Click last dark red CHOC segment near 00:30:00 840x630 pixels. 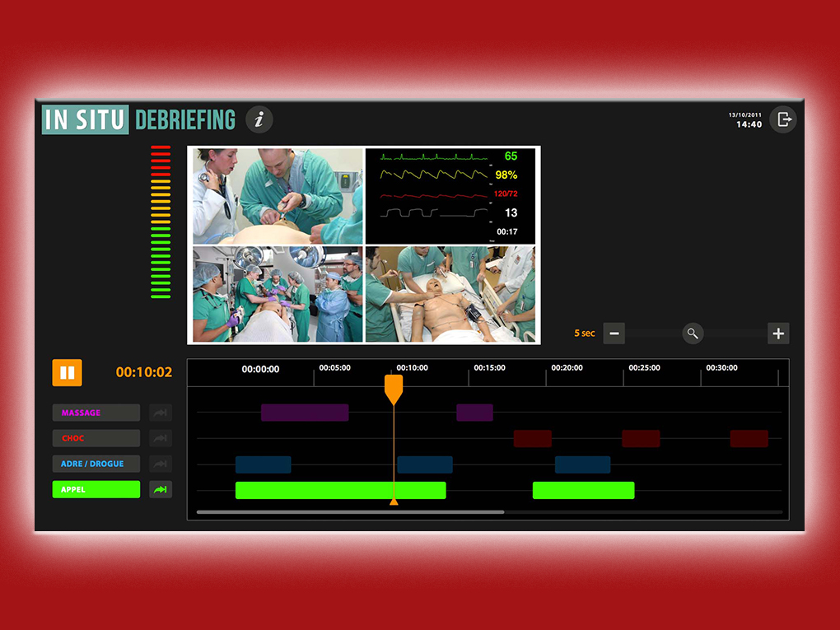[749, 438]
